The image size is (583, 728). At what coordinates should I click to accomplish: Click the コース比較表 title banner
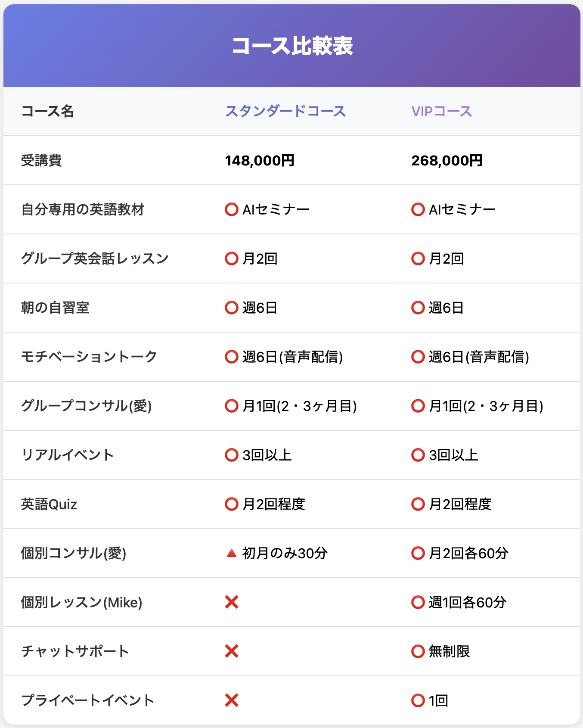(x=292, y=46)
